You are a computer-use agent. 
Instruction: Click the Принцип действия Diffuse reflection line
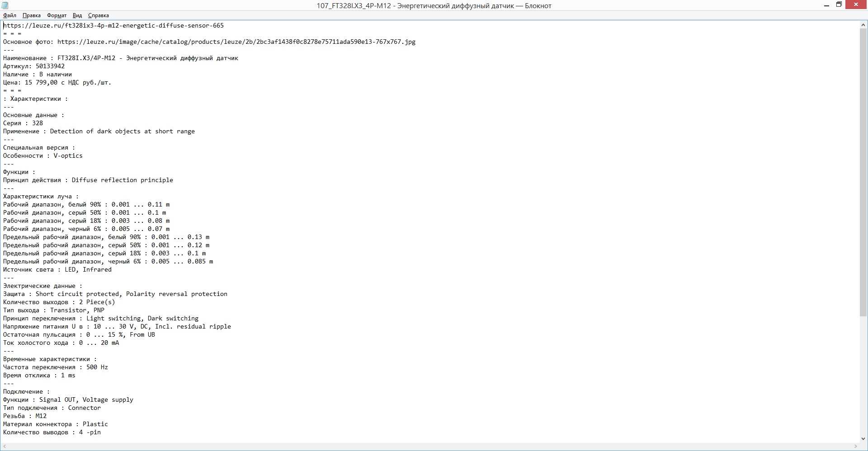click(x=88, y=180)
